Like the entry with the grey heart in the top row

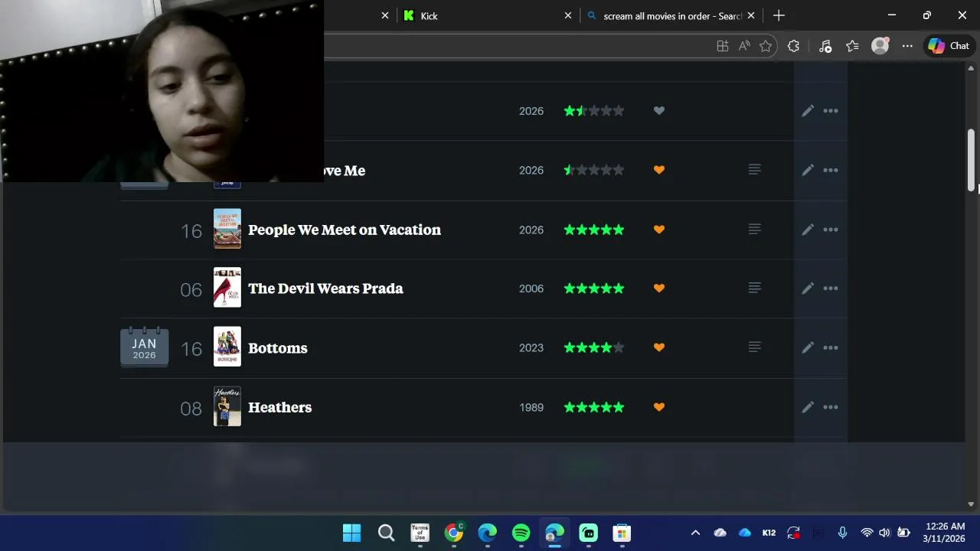click(x=659, y=111)
